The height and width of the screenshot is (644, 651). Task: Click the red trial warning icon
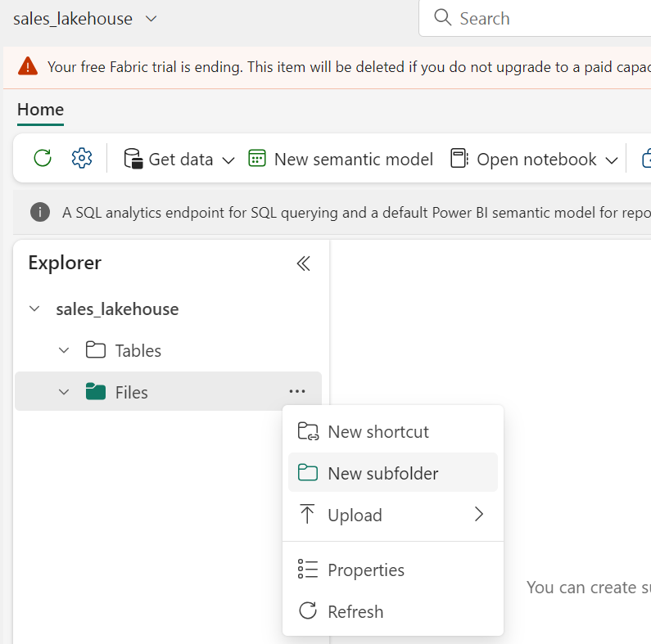pyautogui.click(x=28, y=66)
